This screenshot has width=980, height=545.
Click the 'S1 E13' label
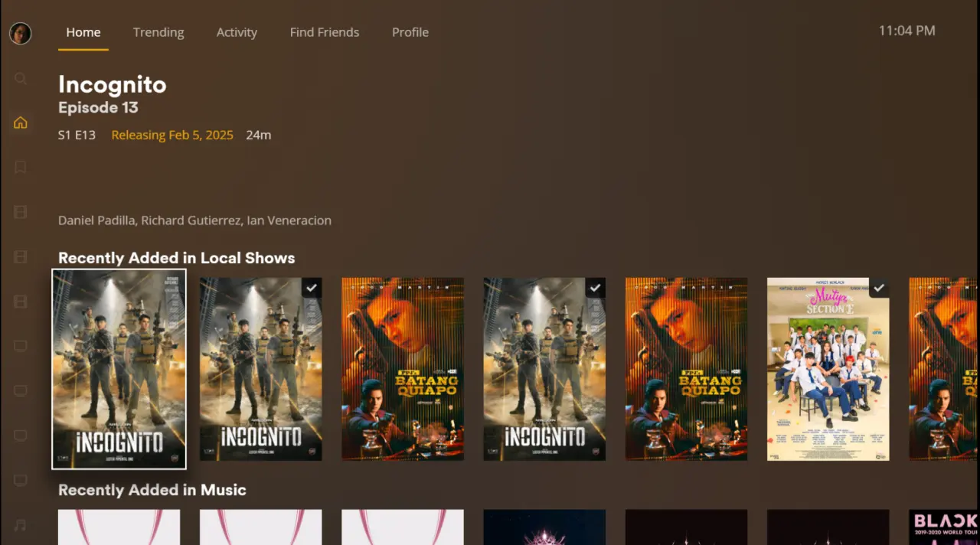pyautogui.click(x=77, y=135)
